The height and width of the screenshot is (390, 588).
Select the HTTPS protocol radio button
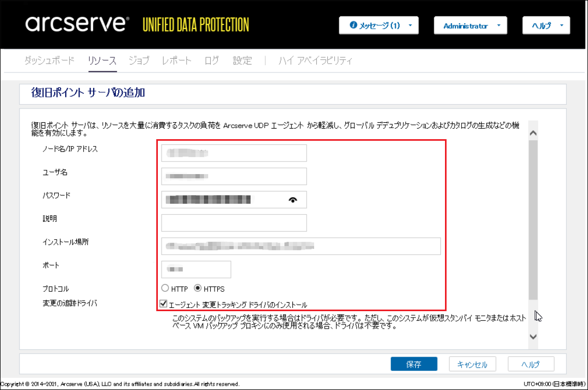click(x=198, y=288)
